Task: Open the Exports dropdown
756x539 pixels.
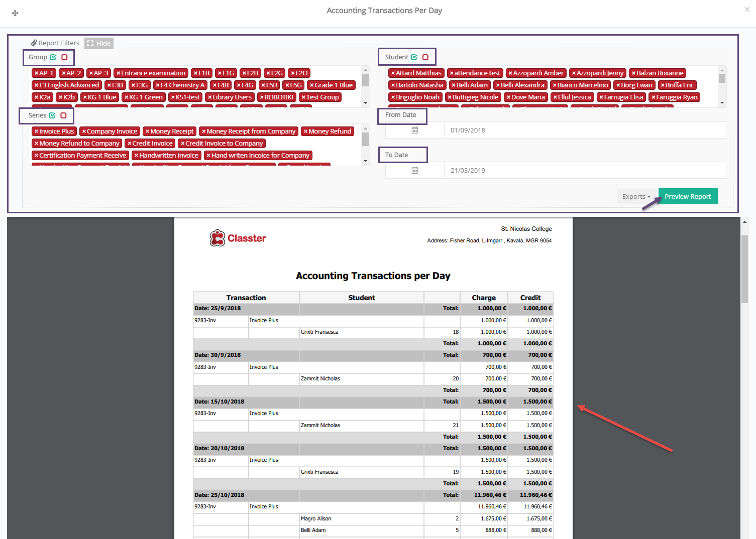Action: click(x=636, y=197)
